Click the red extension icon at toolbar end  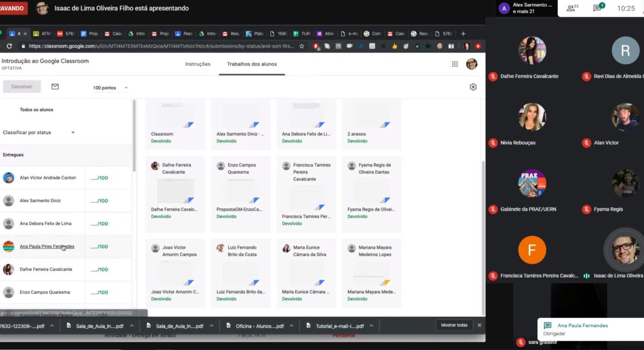click(478, 46)
